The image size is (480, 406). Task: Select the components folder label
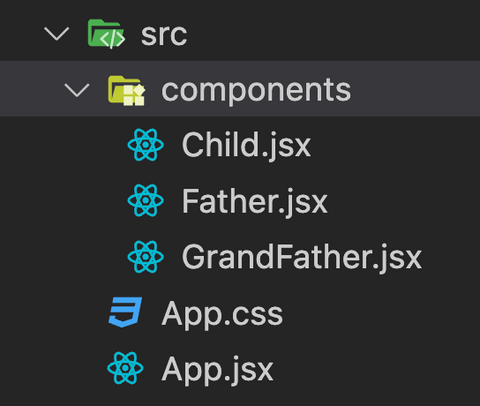(256, 91)
